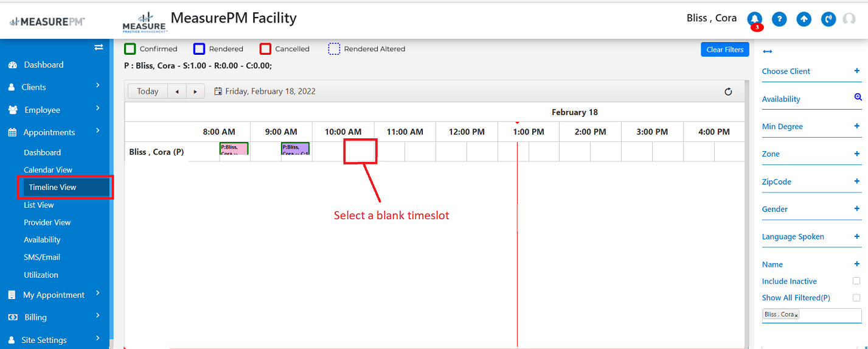The width and height of the screenshot is (868, 349).
Task: Click the Dashboard gauge icon in sidebar
Action: click(13, 65)
